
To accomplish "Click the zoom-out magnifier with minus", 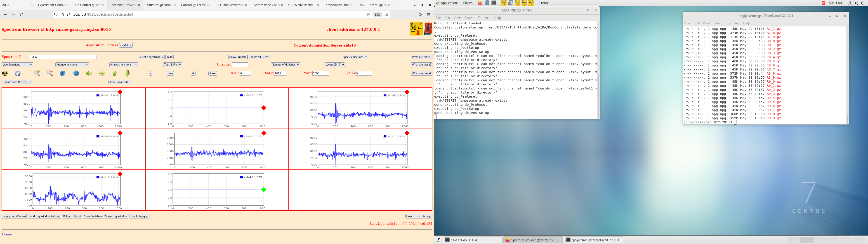I will coord(50,73).
